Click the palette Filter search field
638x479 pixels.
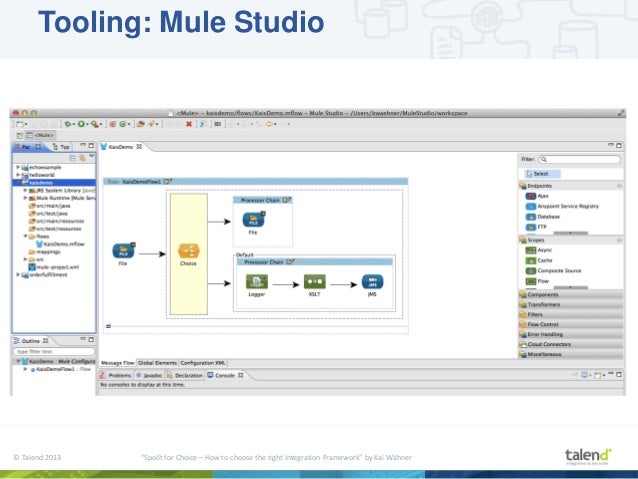coord(580,160)
